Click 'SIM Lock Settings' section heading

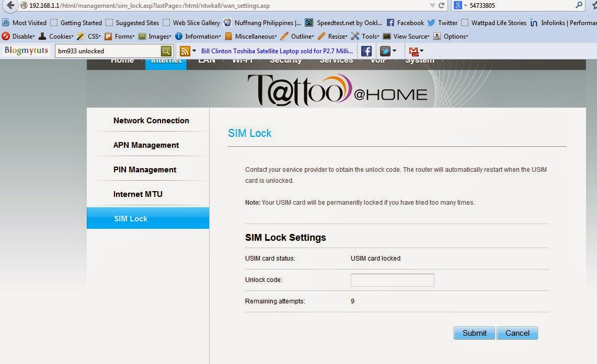(285, 237)
